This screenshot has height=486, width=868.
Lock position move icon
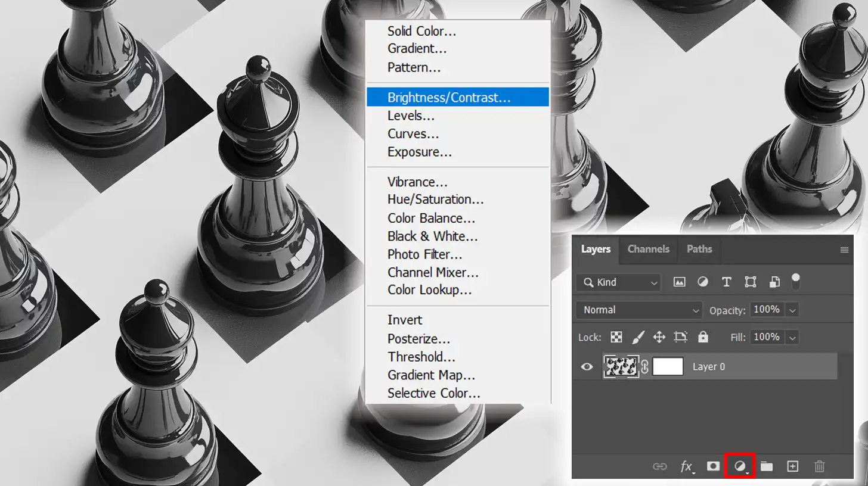pyautogui.click(x=659, y=337)
